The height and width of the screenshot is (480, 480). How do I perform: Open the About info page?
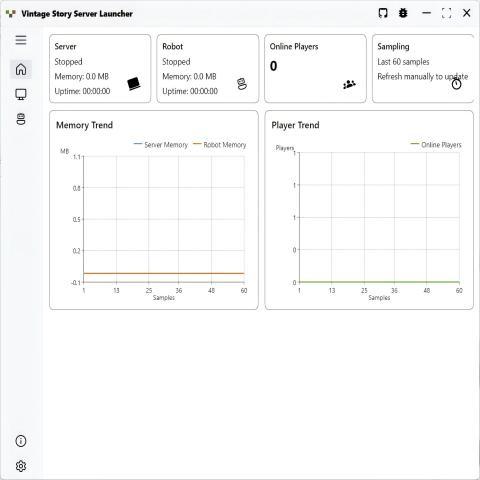[21, 441]
